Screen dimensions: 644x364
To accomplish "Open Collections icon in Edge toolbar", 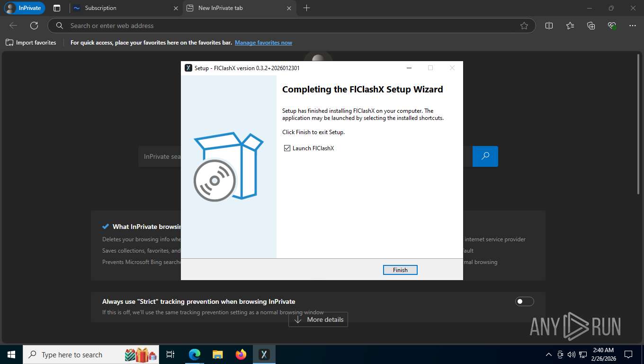I will [591, 26].
